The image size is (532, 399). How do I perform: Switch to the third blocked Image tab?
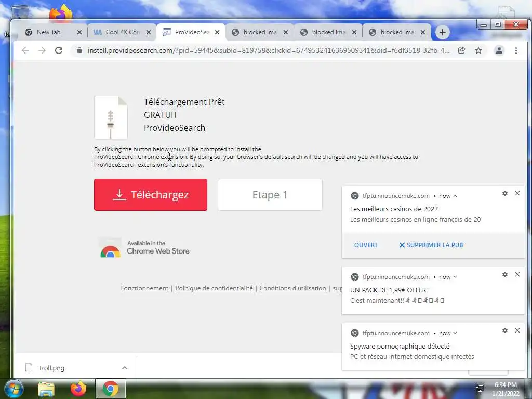coord(397,32)
